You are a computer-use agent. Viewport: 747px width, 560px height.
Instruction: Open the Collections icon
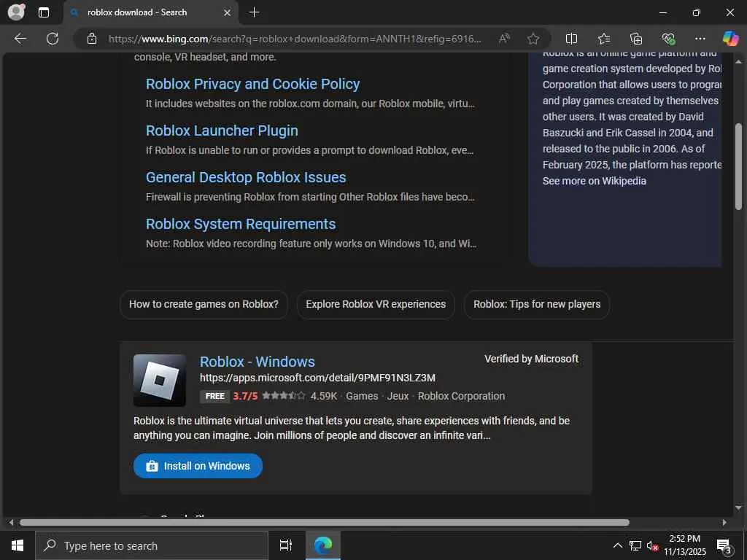coord(636,39)
